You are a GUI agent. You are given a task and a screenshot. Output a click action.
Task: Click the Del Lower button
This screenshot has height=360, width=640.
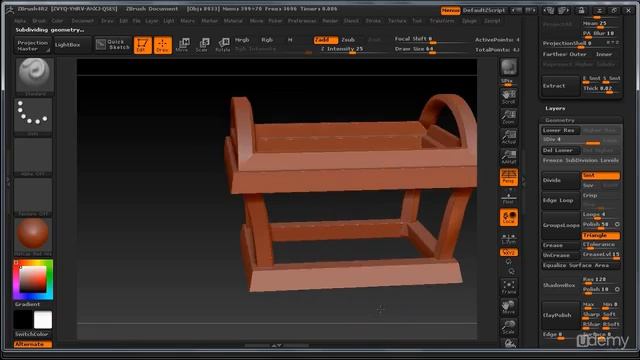[x=560, y=150]
